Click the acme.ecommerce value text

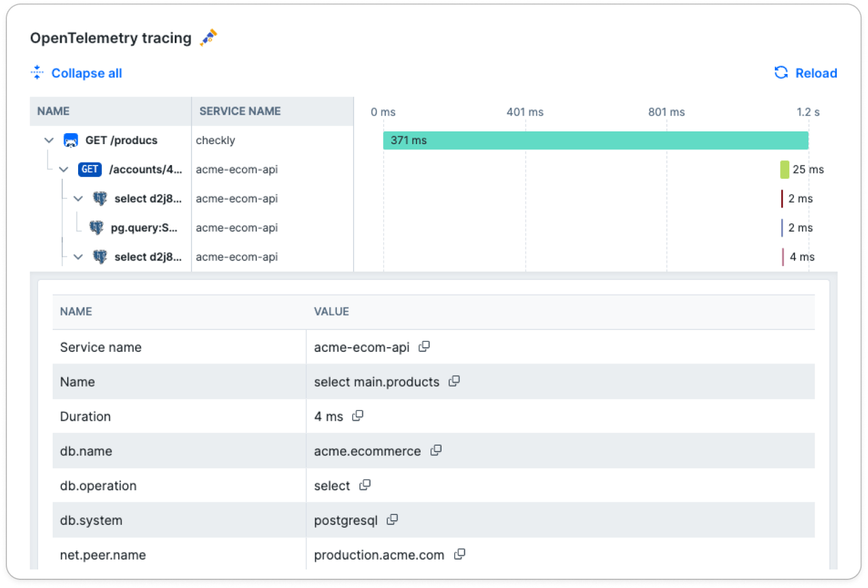tap(367, 451)
